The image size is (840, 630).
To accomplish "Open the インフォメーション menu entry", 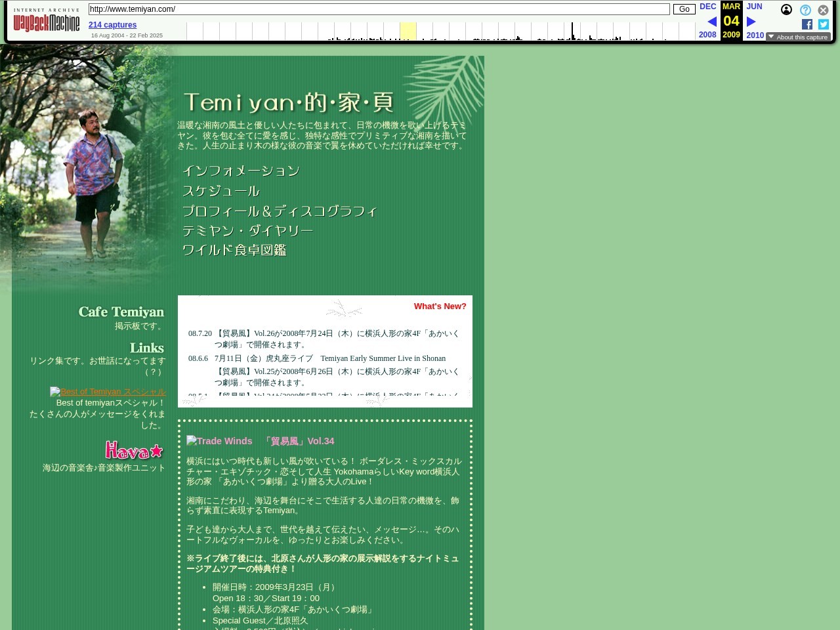I will [241, 171].
